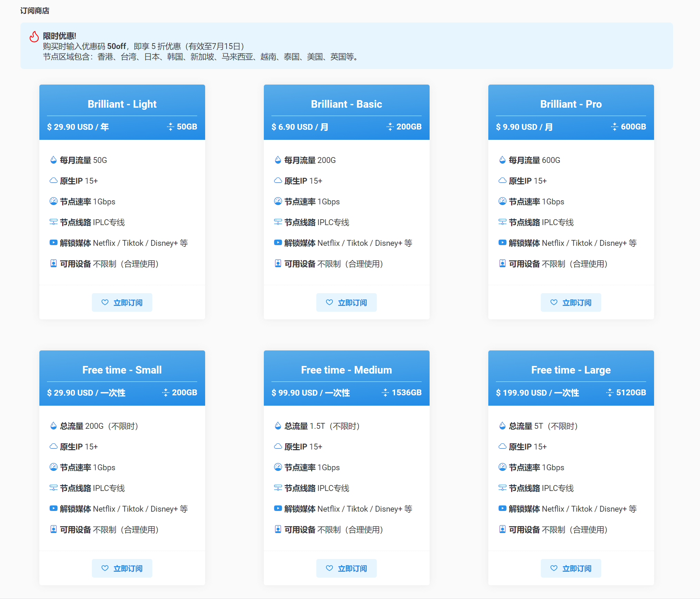This screenshot has height=599, width=700.
Task: Click the traffic icon beside 1536GB
Action: pos(385,393)
